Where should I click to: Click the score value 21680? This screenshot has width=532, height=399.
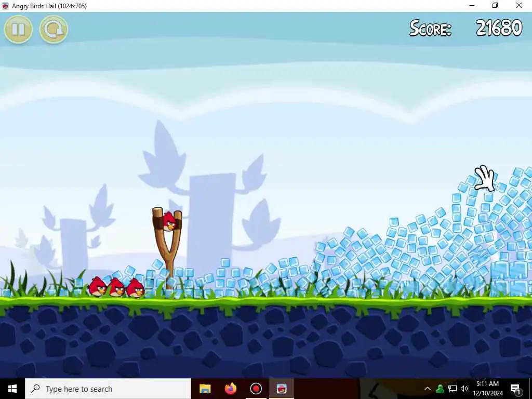[x=499, y=28]
